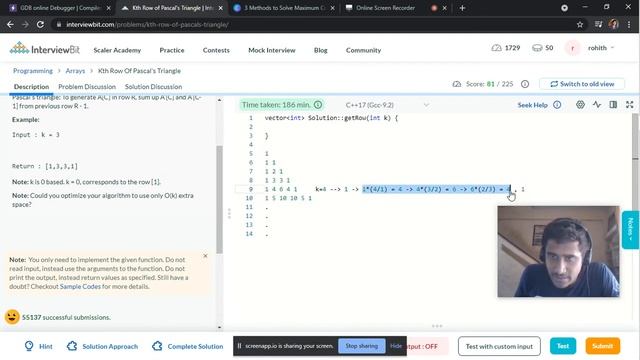Screen dimensions: 640x360
Task: Click the score info icon
Action: pos(525,84)
